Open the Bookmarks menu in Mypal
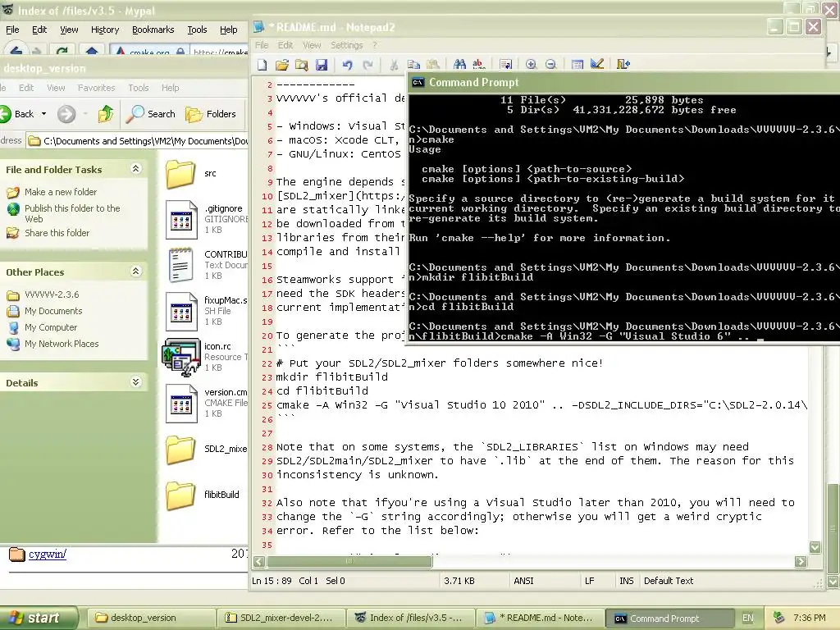 (x=153, y=30)
